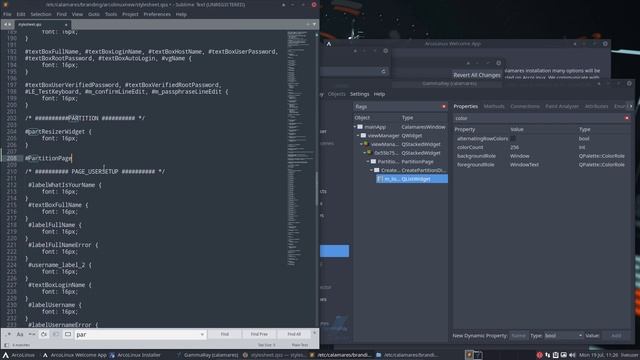The height and width of the screenshot is (360, 640).
Task: Open the Find menu in Sublime Text
Action: (62, 14)
